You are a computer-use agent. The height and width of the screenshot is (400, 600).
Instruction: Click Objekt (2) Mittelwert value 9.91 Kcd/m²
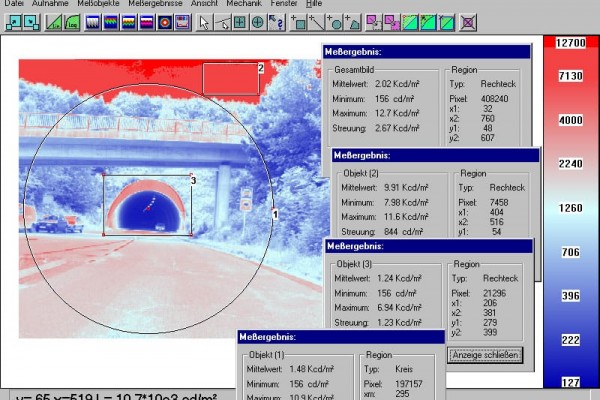406,188
